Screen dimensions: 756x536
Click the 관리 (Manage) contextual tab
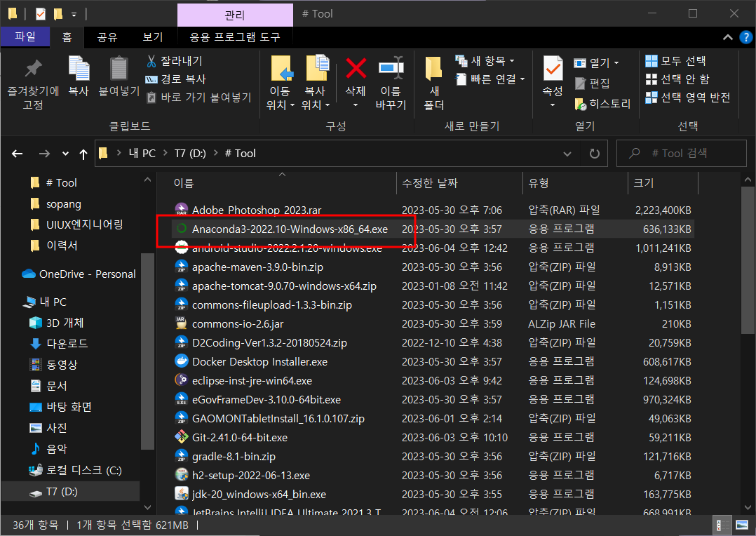click(235, 15)
